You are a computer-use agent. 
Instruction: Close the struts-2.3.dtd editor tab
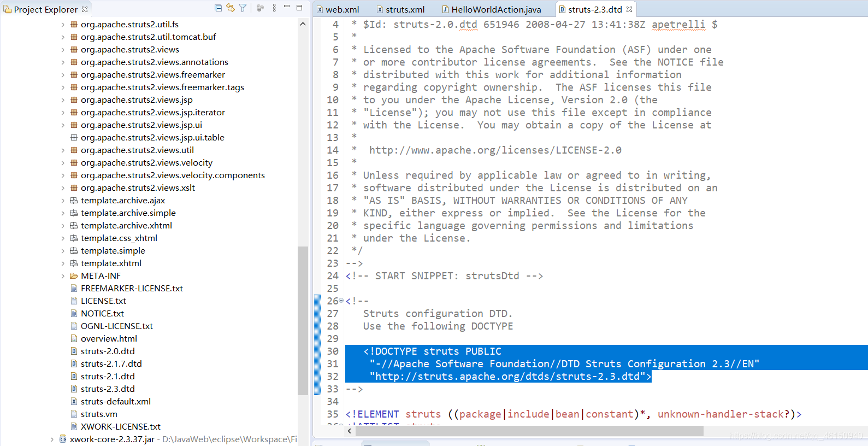click(x=629, y=9)
